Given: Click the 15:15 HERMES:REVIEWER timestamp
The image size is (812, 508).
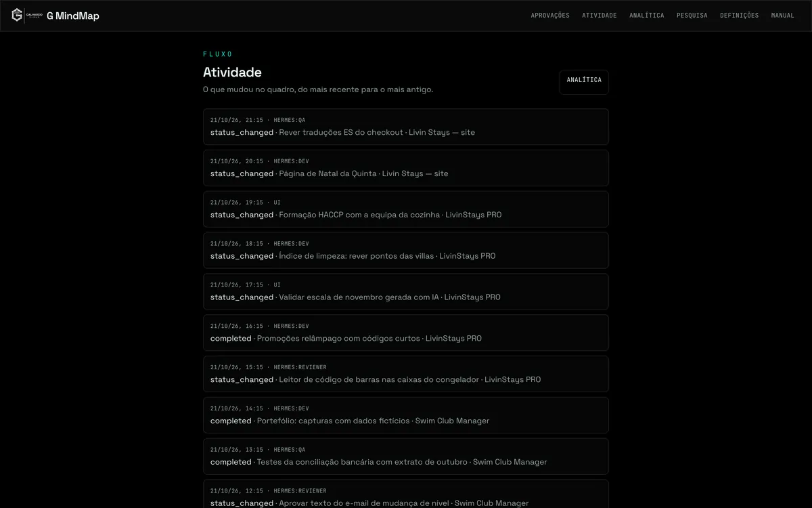Looking at the screenshot, I should click(x=269, y=368).
